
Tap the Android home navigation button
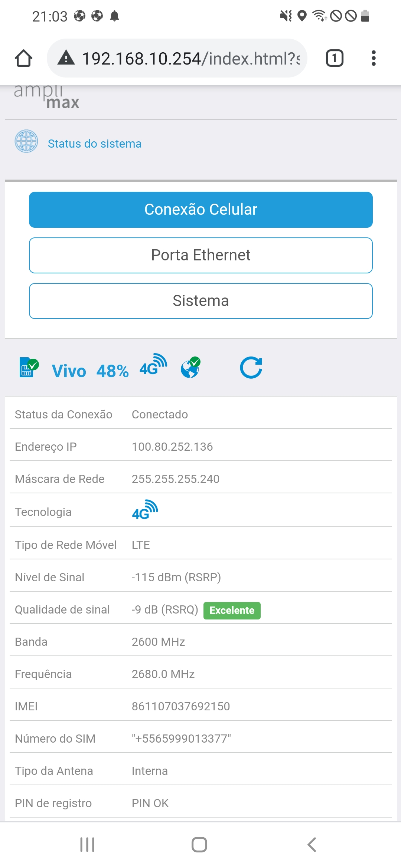pos(199,845)
